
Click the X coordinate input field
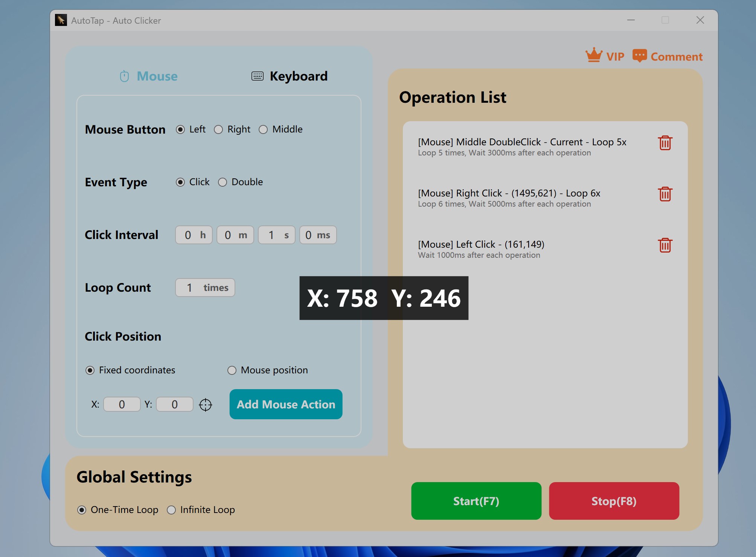click(122, 405)
